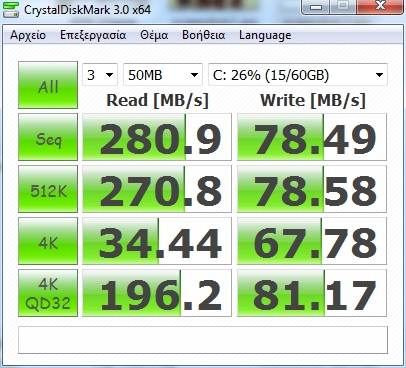Click the Write [MB/s] column header

click(x=313, y=100)
